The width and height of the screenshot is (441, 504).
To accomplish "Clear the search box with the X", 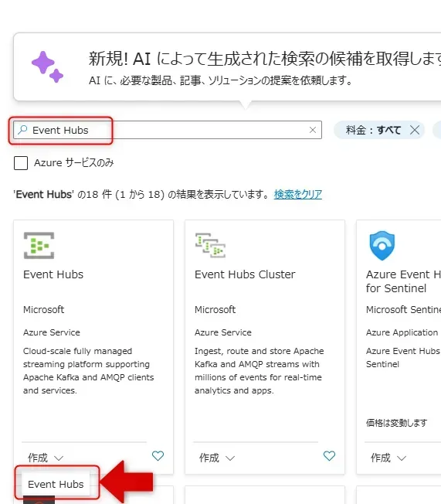I will [313, 130].
